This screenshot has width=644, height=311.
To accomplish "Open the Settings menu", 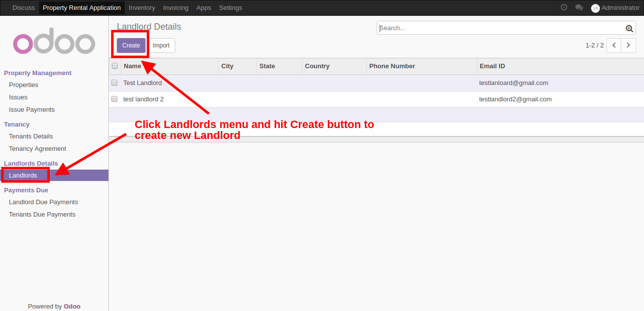I will 231,8.
